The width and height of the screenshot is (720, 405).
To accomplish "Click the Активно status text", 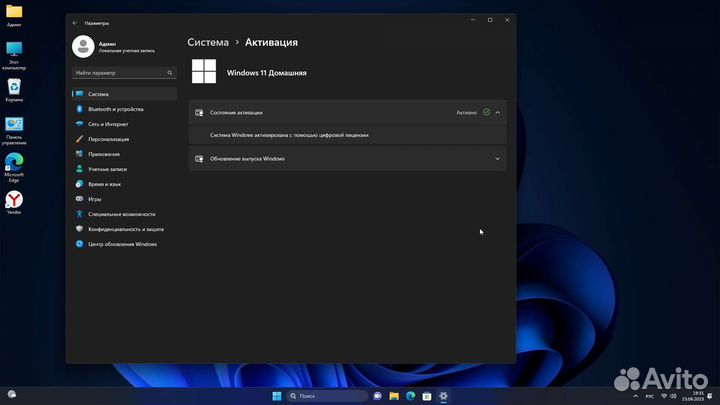I will (x=467, y=112).
